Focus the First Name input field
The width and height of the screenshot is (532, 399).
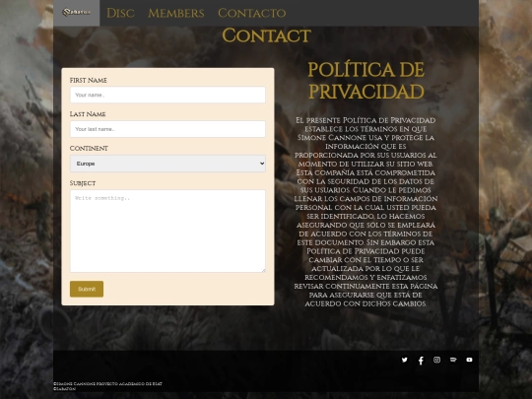click(x=167, y=95)
